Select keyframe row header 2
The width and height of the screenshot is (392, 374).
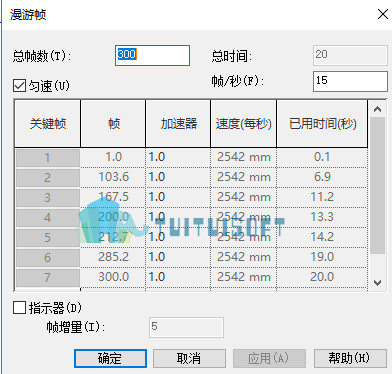point(47,177)
